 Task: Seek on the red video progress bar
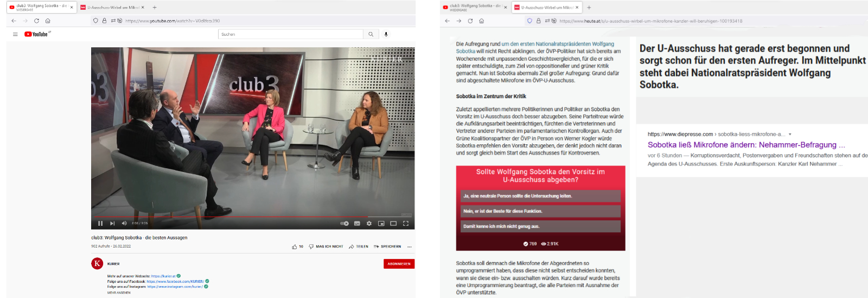217,217
